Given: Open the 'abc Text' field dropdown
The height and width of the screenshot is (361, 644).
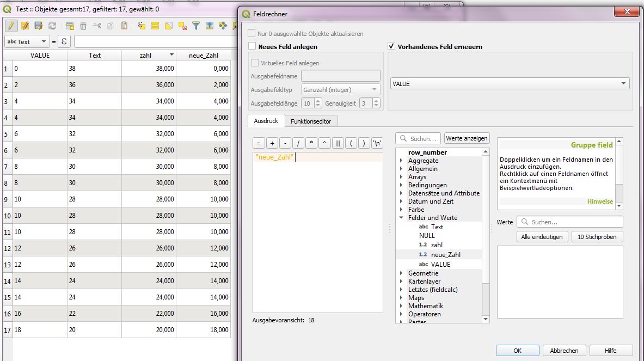Looking at the screenshot, I should pos(26,41).
